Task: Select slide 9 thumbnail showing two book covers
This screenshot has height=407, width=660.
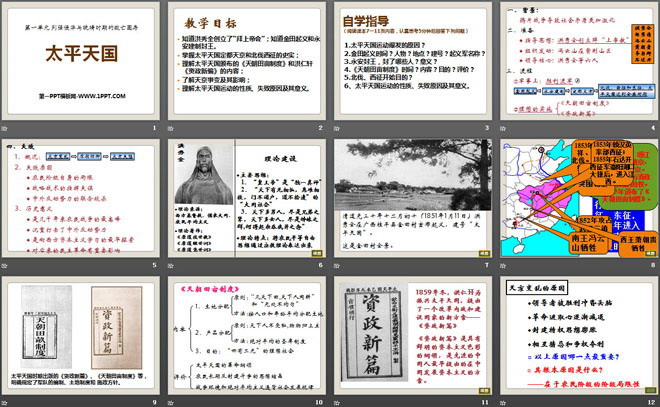Action: click(x=81, y=335)
